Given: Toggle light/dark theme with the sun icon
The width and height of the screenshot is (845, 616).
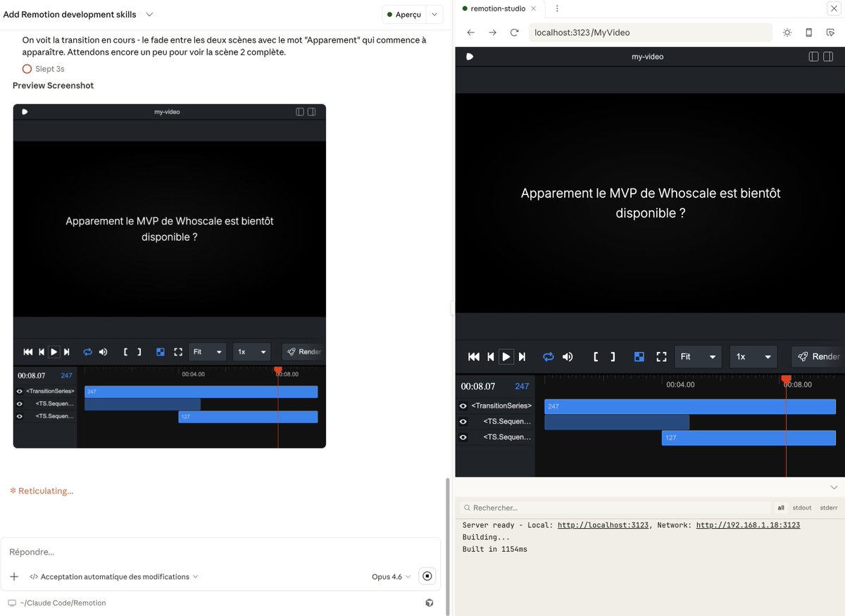Looking at the screenshot, I should [787, 32].
